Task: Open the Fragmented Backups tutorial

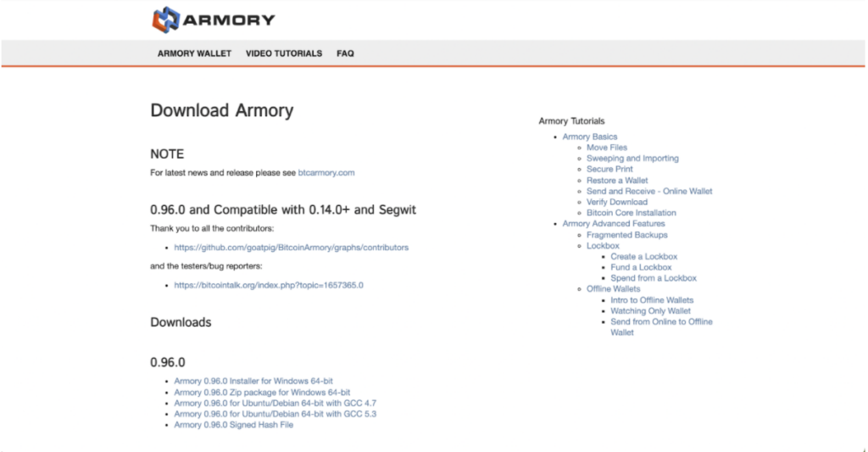Action: pyautogui.click(x=627, y=235)
